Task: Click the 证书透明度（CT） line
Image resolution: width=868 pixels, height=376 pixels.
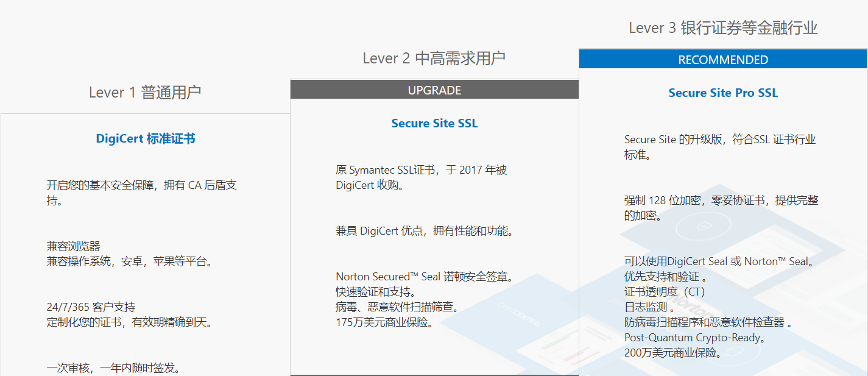Action: point(665,292)
